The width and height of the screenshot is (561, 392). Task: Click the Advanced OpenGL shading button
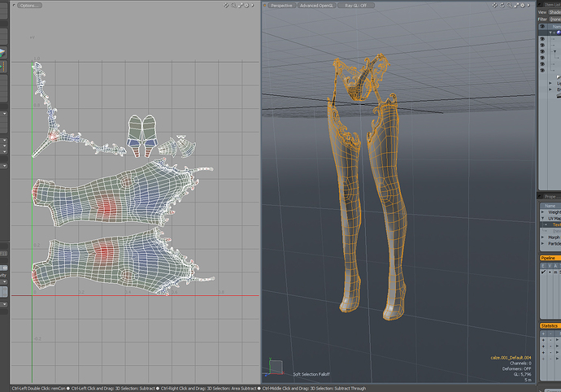click(x=316, y=6)
